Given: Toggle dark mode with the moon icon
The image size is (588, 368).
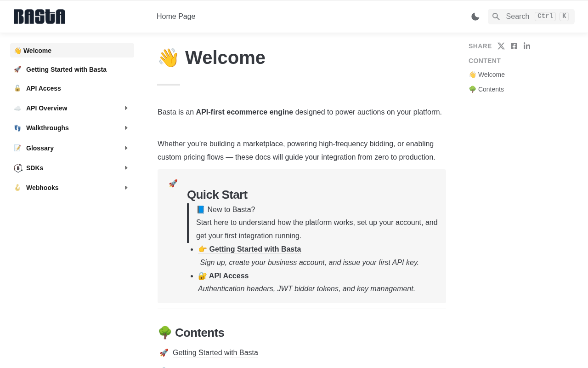Looking at the screenshot, I should 475,17.
